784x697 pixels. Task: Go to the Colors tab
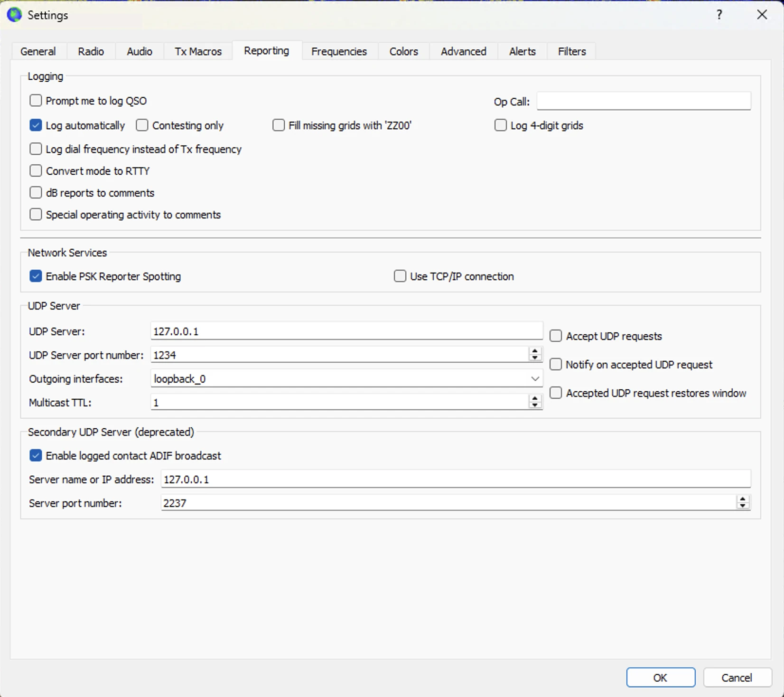tap(404, 51)
